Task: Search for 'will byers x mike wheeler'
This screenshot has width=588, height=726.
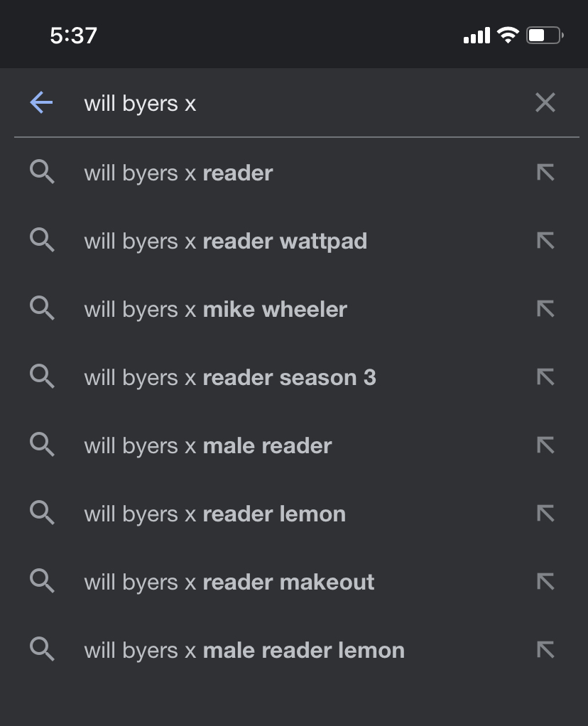Action: (216, 309)
